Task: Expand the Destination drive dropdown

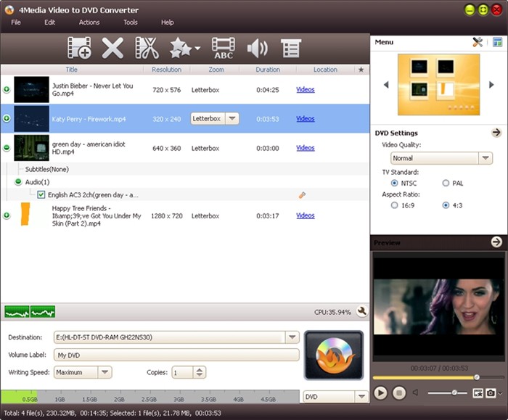Action: [292, 337]
